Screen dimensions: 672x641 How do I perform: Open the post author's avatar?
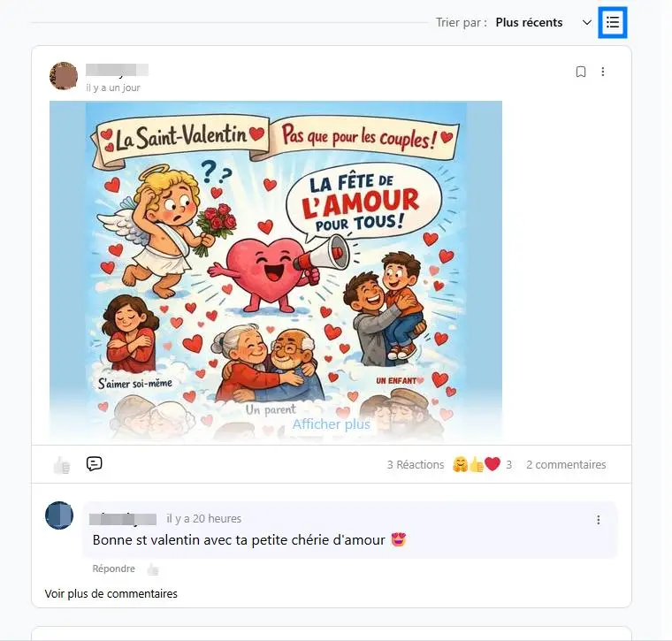pos(64,76)
